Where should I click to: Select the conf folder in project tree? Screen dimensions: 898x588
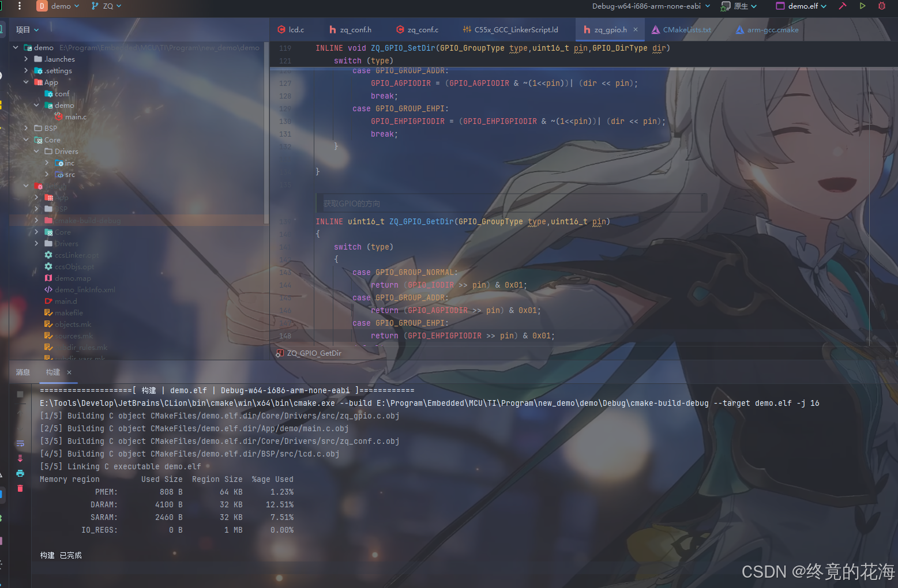(x=57, y=93)
